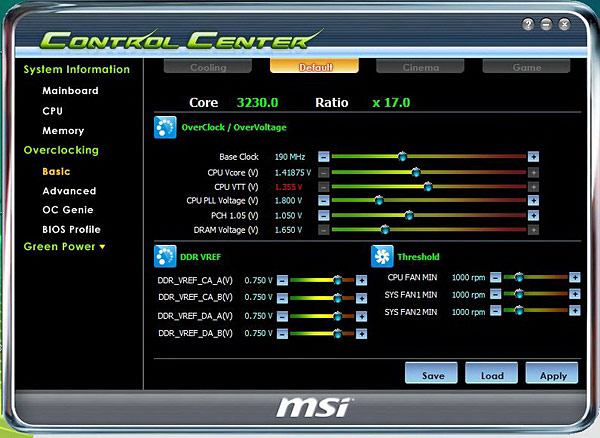Minimize the Control Center window
Viewport: 600px width, 438px height.
click(x=546, y=24)
